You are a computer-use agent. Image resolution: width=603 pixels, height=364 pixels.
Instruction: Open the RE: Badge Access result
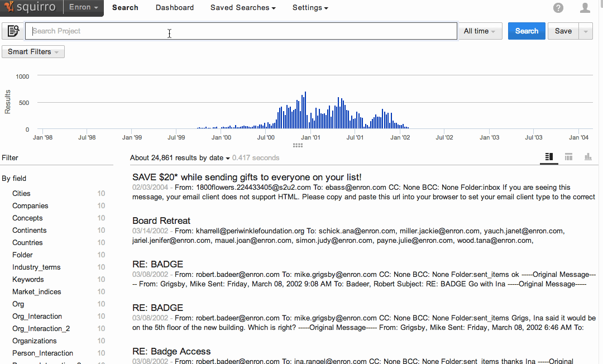(x=171, y=351)
